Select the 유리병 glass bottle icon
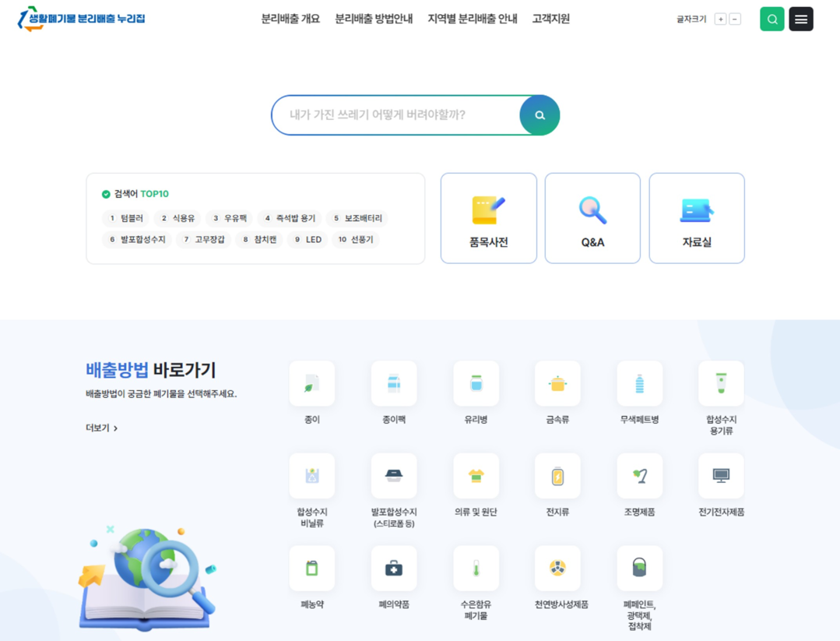840x641 pixels. [476, 383]
